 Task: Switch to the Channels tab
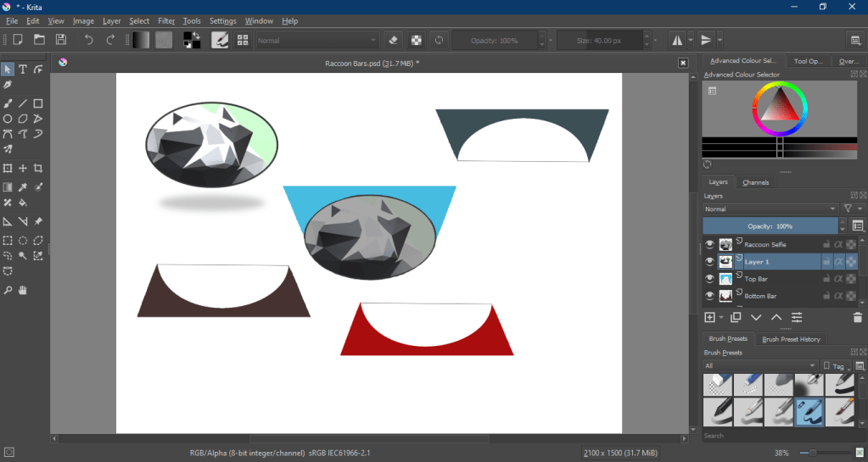click(x=755, y=182)
